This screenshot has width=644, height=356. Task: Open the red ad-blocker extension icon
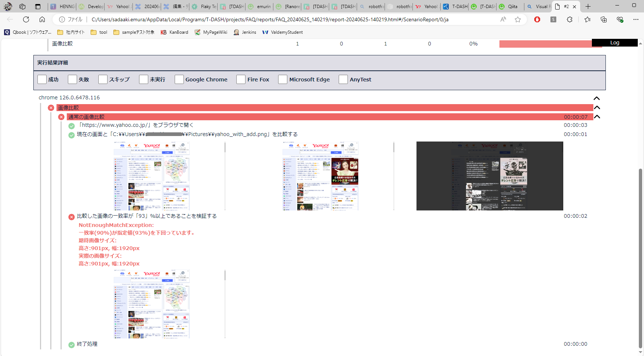[x=537, y=19]
